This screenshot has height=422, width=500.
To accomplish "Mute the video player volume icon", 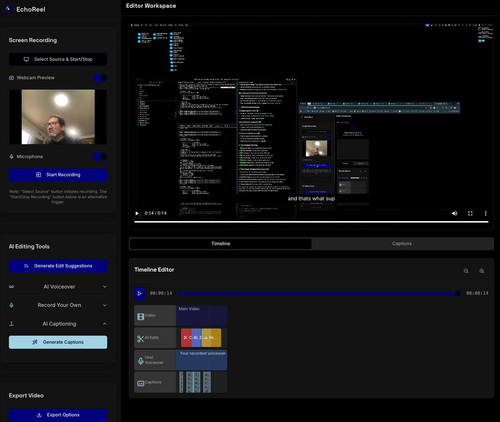I will (x=454, y=213).
